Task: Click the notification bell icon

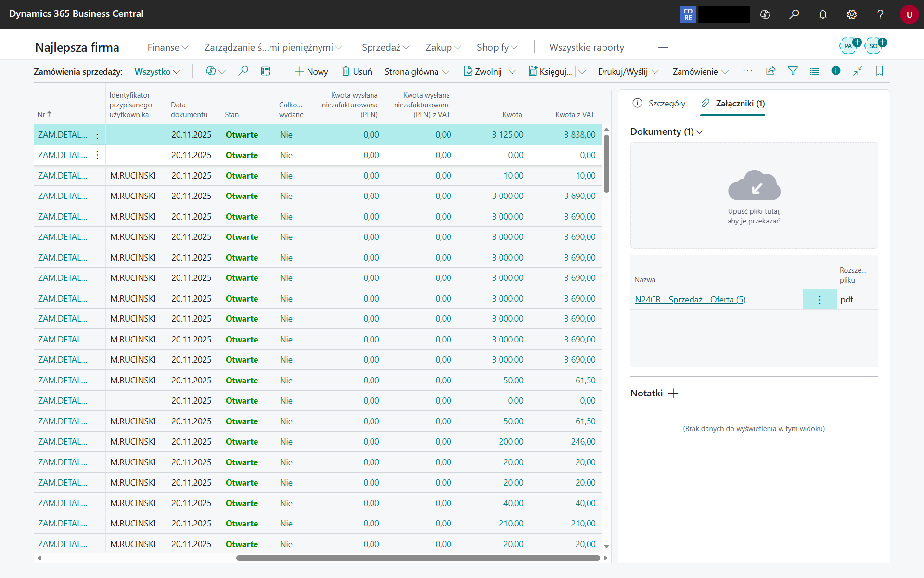Action: (x=823, y=14)
